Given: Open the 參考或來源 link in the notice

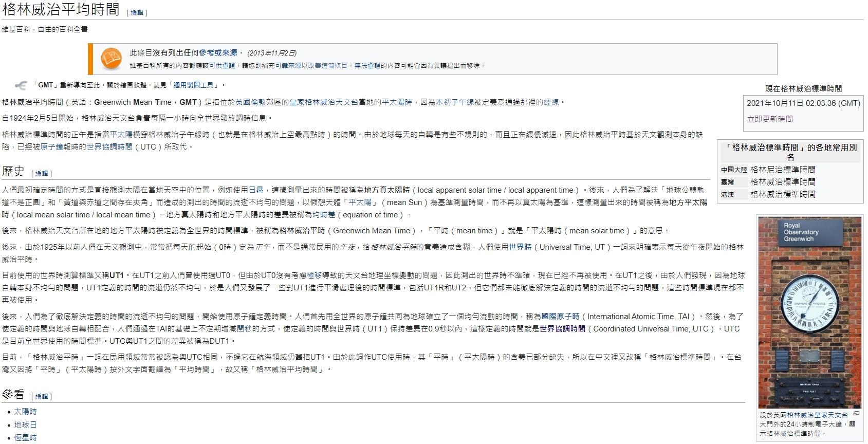Looking at the screenshot, I should pyautogui.click(x=218, y=53).
